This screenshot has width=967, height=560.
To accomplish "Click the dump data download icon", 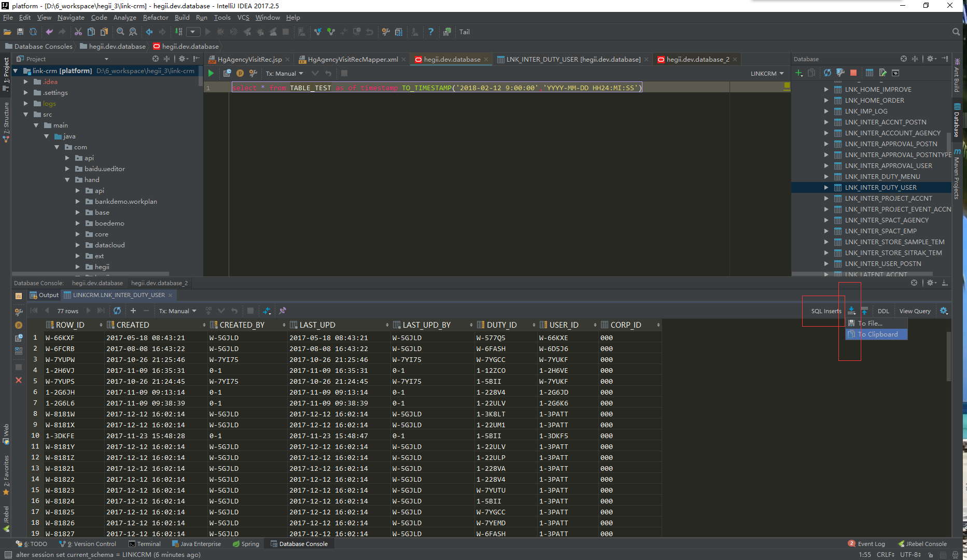I will (851, 311).
